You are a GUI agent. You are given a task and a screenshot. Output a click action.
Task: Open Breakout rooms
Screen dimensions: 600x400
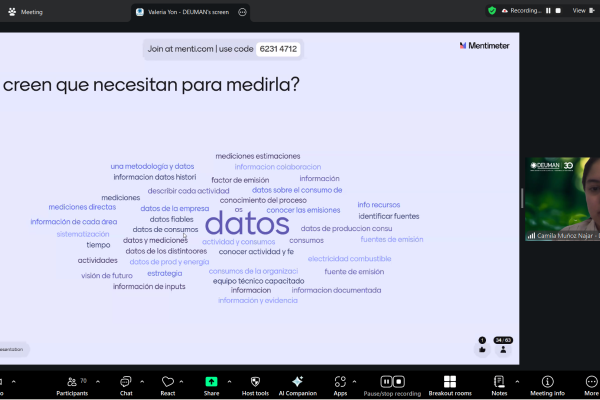tap(450, 386)
